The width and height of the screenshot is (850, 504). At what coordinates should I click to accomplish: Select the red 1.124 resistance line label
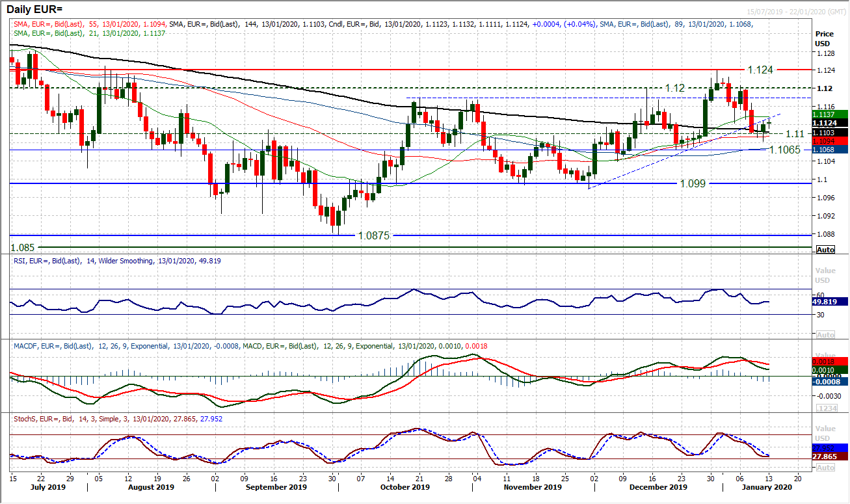click(761, 69)
